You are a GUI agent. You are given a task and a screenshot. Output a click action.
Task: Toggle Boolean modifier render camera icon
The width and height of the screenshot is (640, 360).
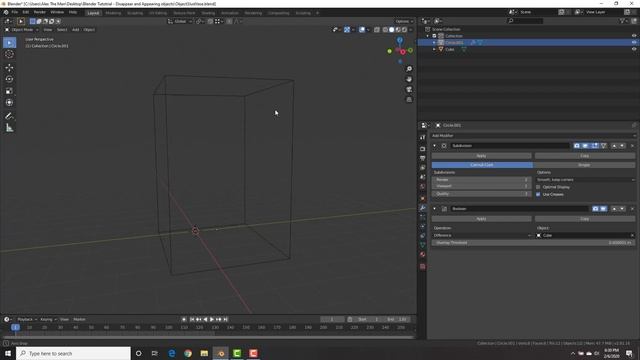(x=596, y=209)
